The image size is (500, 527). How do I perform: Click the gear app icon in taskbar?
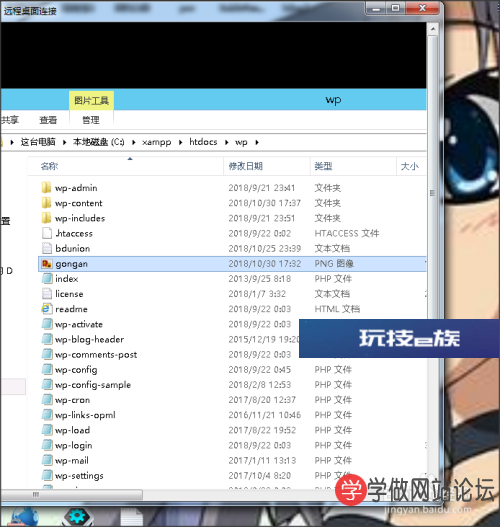click(78, 516)
